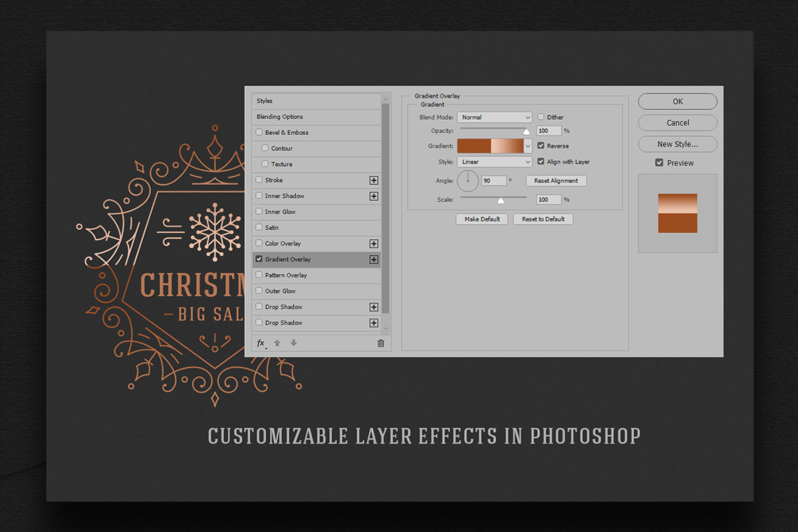Click the OK button
This screenshot has height=532, width=798.
[678, 102]
